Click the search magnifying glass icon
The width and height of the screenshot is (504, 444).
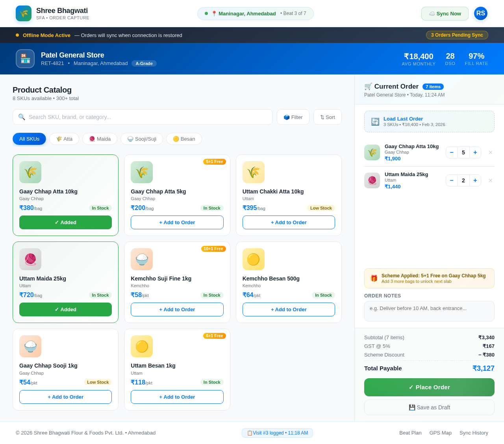[x=22, y=117]
